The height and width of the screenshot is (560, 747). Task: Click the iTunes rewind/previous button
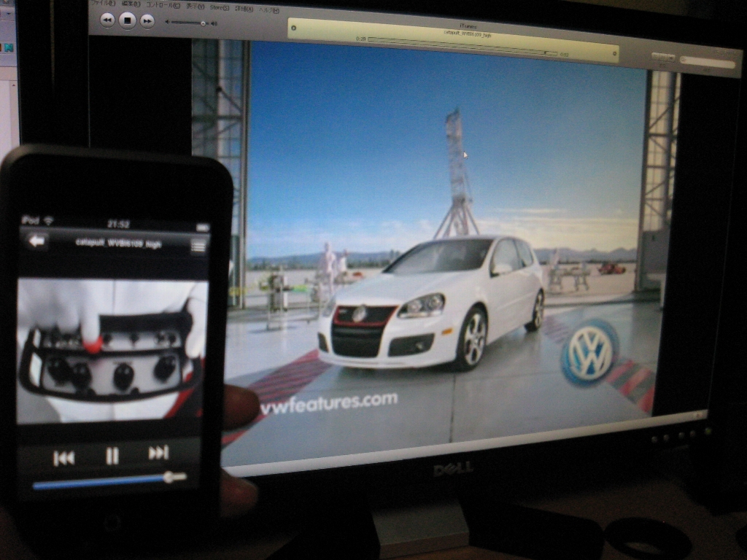pos(108,20)
